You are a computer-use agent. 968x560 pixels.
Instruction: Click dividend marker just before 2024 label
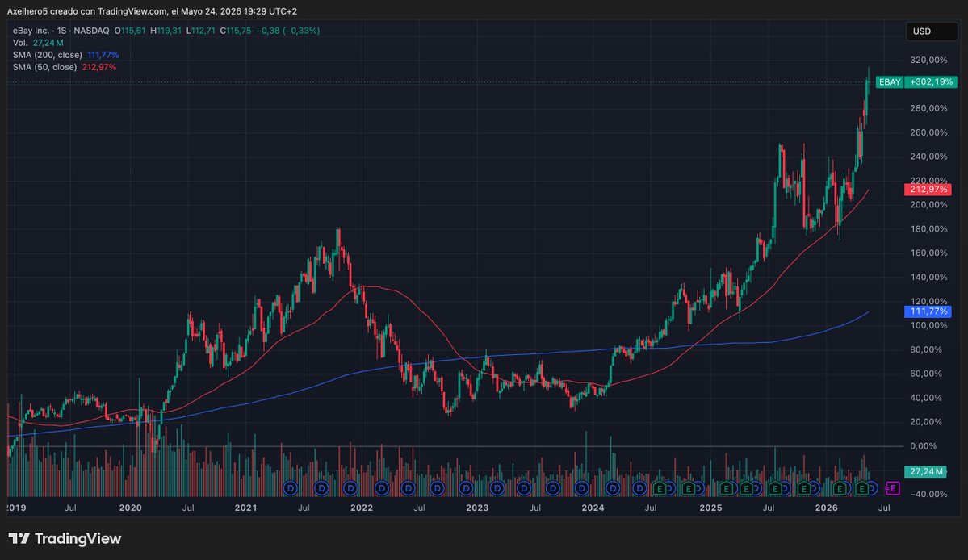pyautogui.click(x=581, y=488)
